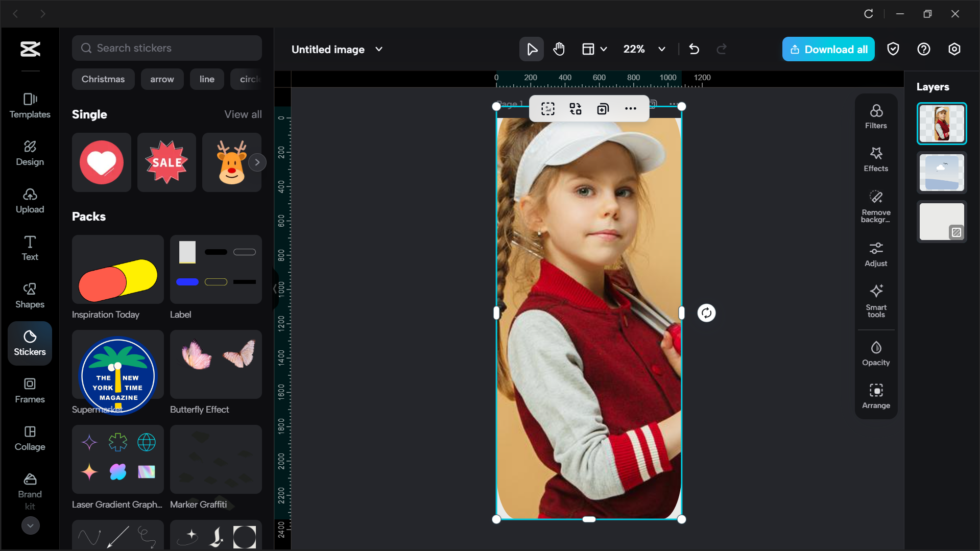Click Download all
The height and width of the screenshot is (551, 980).
click(828, 49)
